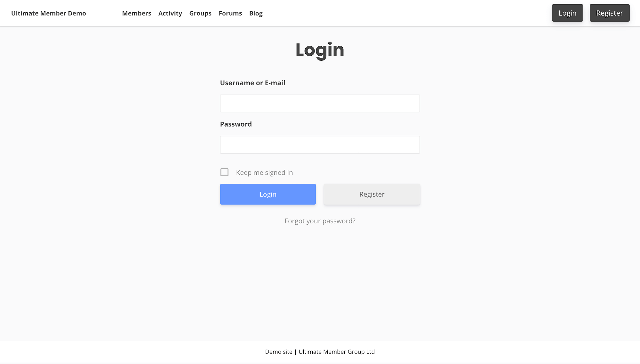640x364 pixels.
Task: Open the Forums section
Action: pos(230,13)
